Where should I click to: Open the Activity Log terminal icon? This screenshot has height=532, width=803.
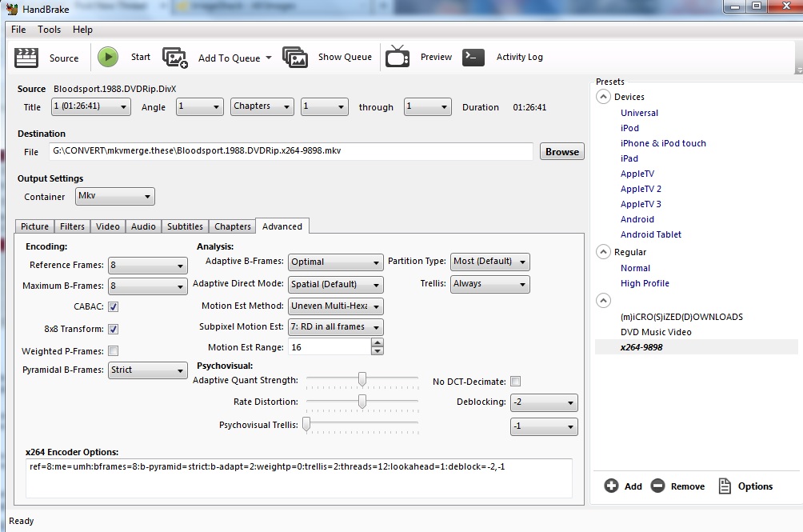point(473,58)
